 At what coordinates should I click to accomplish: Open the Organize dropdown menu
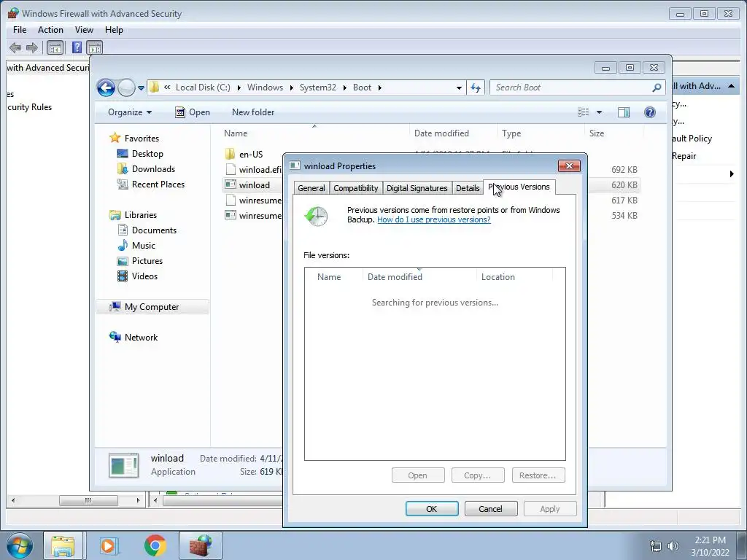[130, 112]
